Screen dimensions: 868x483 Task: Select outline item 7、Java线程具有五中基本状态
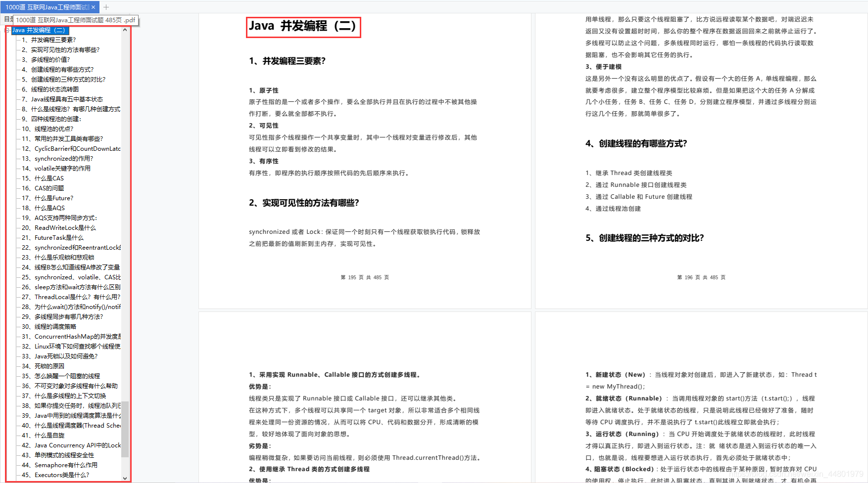[x=62, y=99]
